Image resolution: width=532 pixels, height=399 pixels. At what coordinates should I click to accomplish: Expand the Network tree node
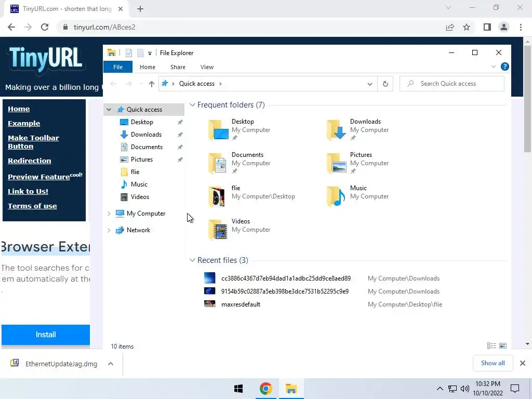click(x=109, y=230)
